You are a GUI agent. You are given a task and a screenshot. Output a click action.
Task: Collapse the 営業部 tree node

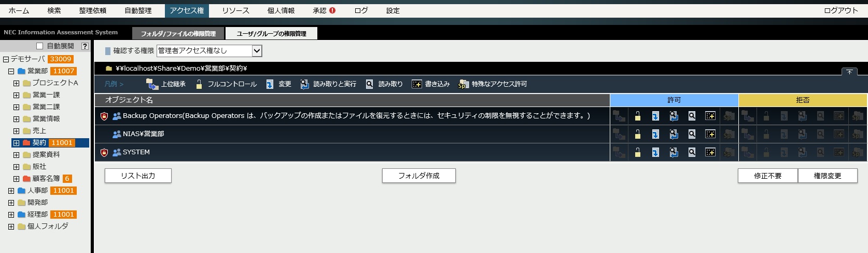[11, 71]
